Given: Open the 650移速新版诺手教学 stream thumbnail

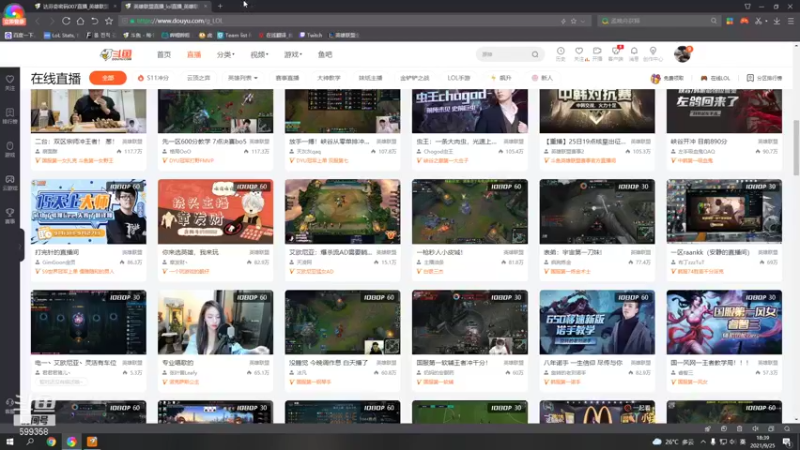Looking at the screenshot, I should coord(597,322).
